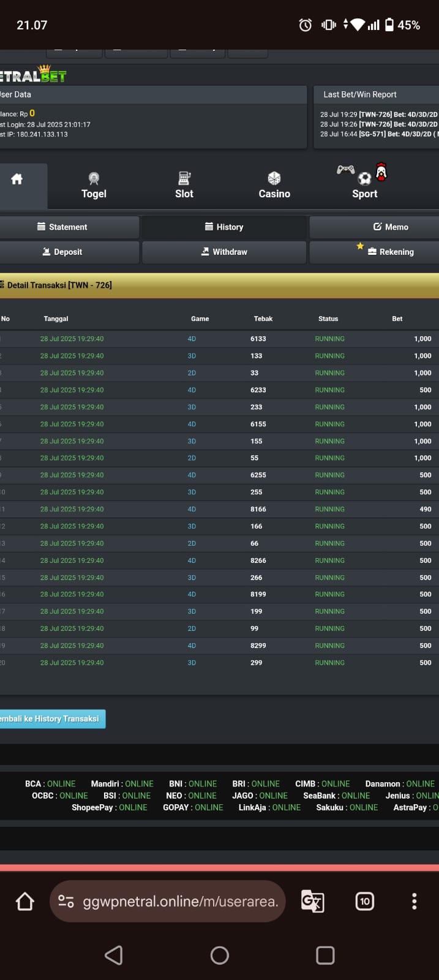Tap the Google Translate page icon
This screenshot has width=439, height=980.
pos(312,901)
